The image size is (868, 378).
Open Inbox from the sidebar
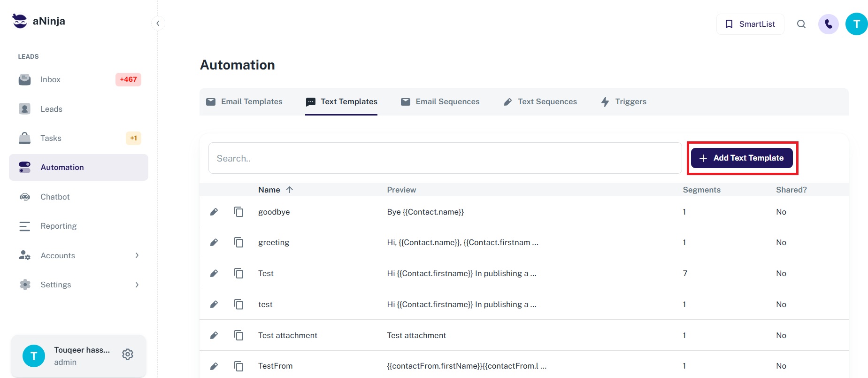coord(51,79)
